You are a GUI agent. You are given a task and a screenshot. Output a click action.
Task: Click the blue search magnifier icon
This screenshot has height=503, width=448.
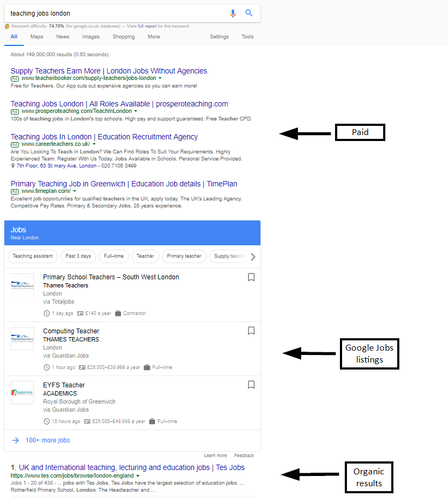[x=249, y=13]
